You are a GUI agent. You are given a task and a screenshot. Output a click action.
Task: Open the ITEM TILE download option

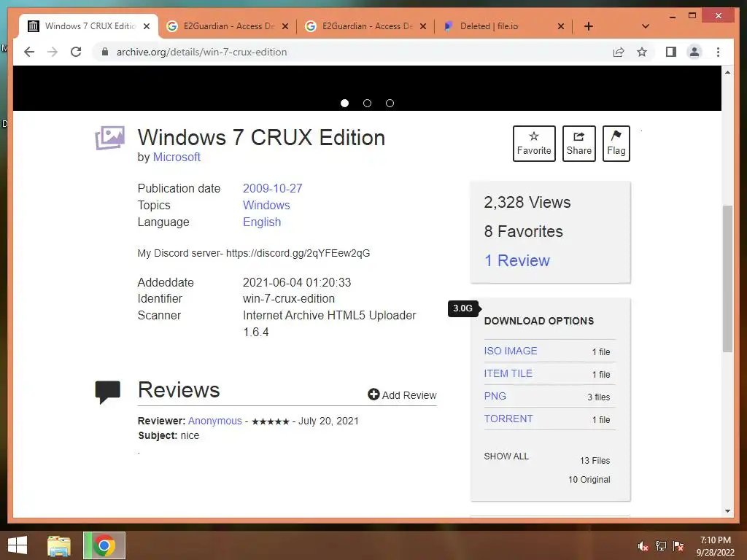pos(508,374)
